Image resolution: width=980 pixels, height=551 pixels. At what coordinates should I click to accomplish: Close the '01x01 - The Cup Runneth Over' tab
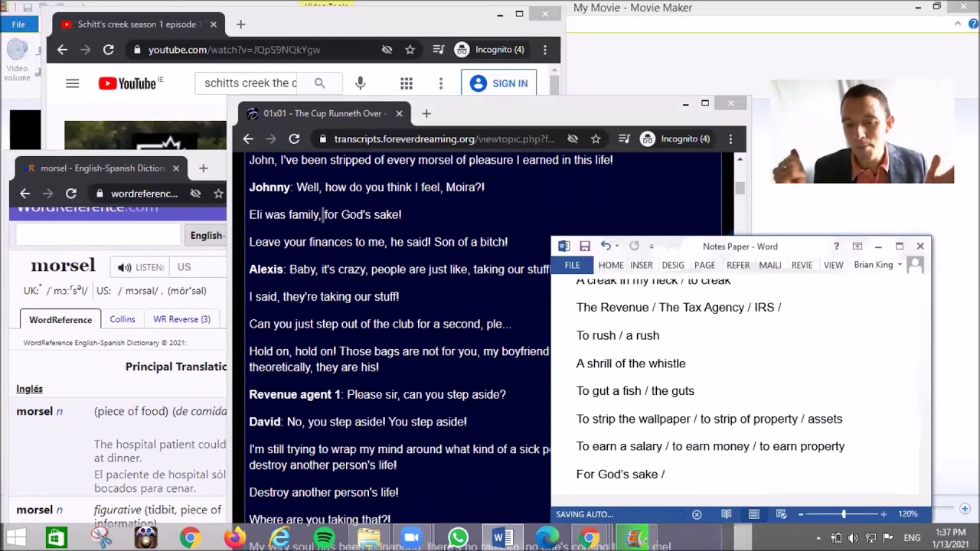click(399, 113)
